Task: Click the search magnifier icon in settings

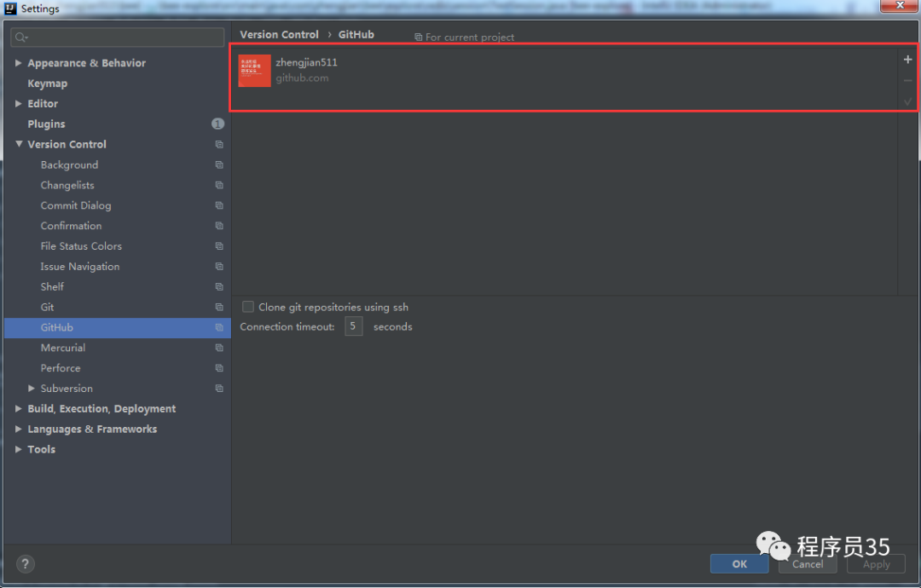Action: click(x=21, y=37)
